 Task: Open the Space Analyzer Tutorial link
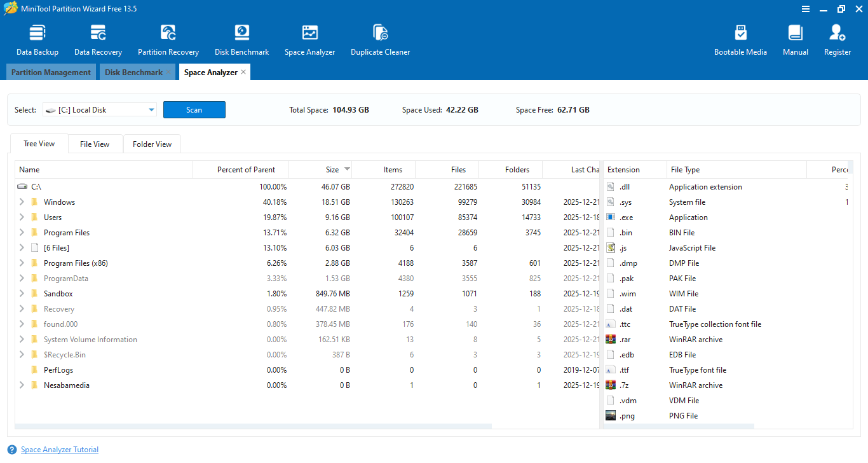(60, 450)
